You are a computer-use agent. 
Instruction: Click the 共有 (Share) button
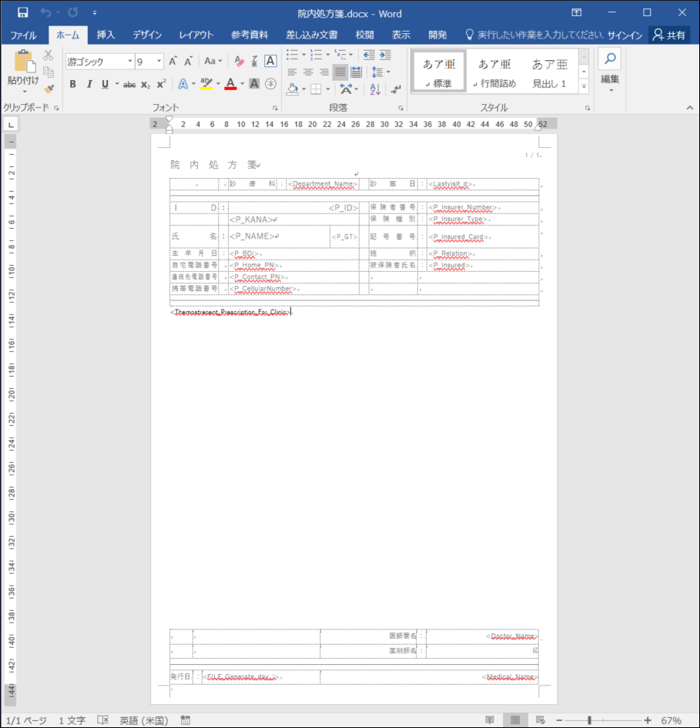coord(668,35)
